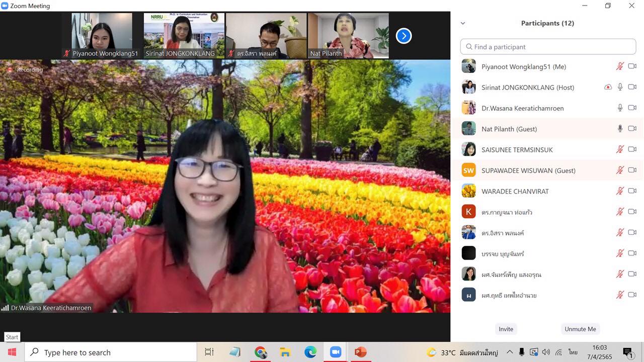The image size is (644, 362).
Task: Open PowerPoint from the taskbar
Action: coord(360,352)
